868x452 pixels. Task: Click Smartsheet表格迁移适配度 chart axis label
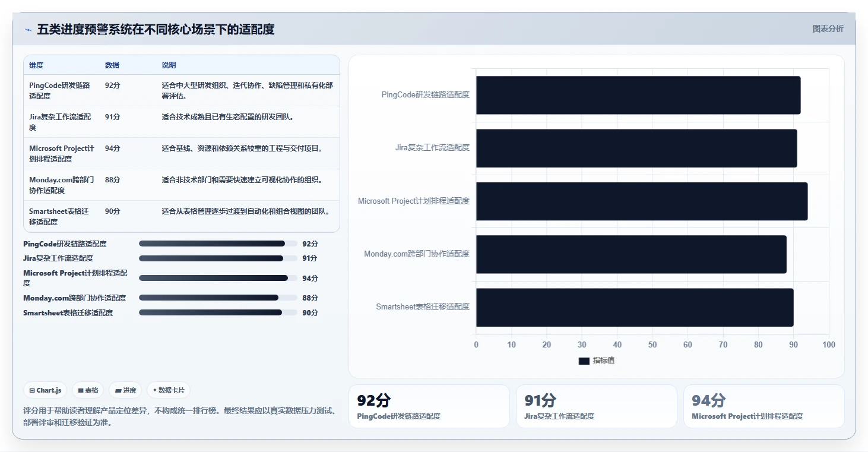[x=423, y=306]
